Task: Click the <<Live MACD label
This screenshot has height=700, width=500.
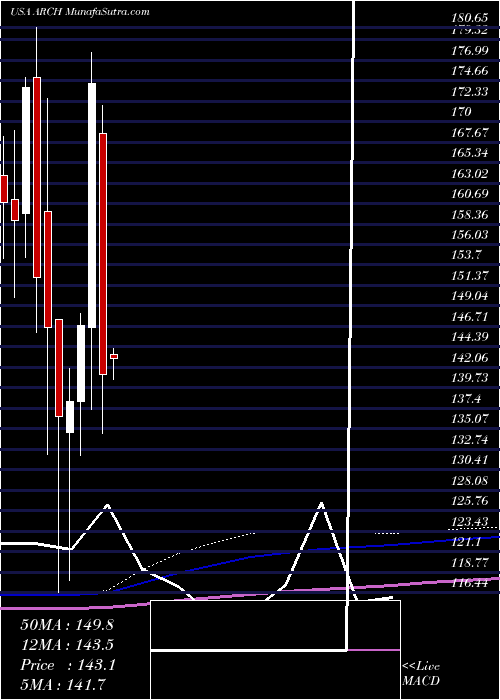Action: pyautogui.click(x=421, y=673)
